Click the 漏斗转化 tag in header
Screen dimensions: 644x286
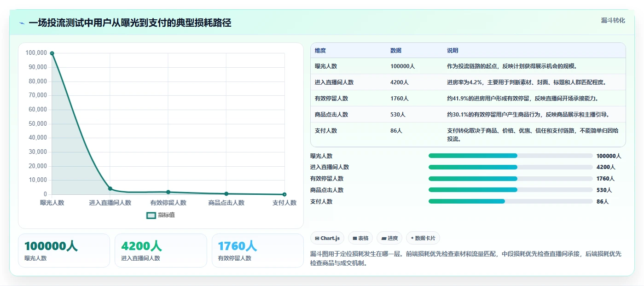point(613,21)
